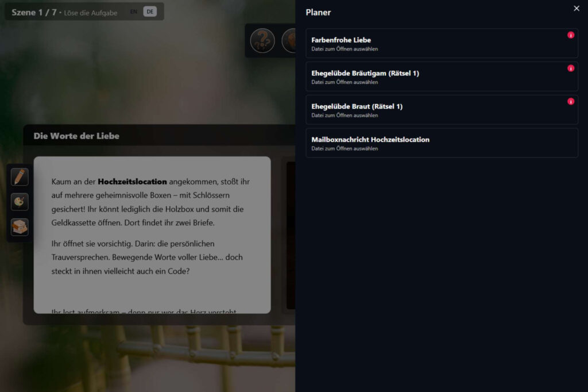Open Ehegelübde Bräutigam (Rätsel 1) file
Image resolution: width=588 pixels, height=392 pixels.
[x=436, y=77]
